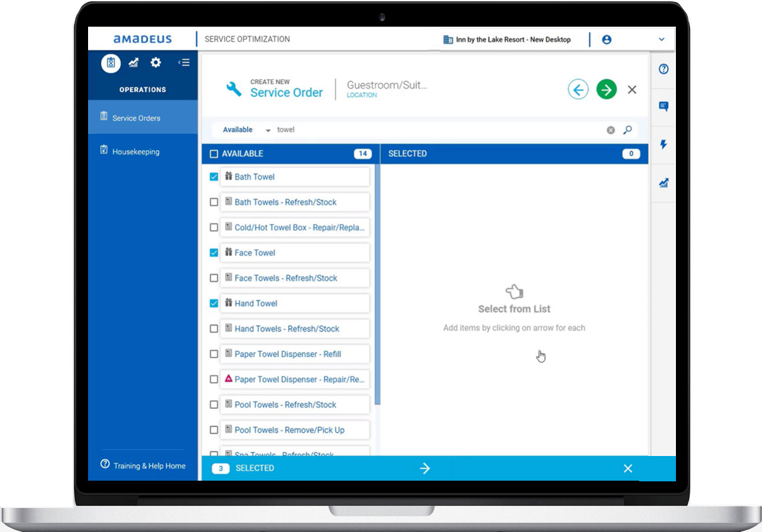Close the Create New Service Order dialog
The width and height of the screenshot is (762, 532).
coord(632,89)
